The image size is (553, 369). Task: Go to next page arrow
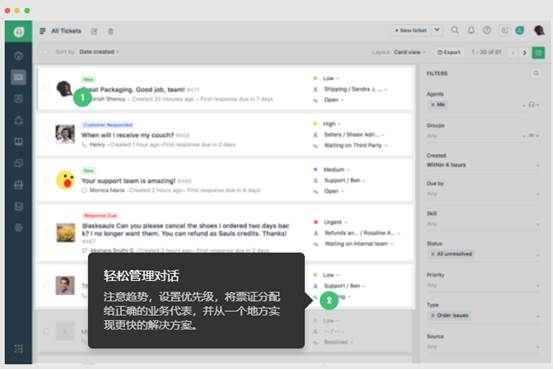(524, 53)
